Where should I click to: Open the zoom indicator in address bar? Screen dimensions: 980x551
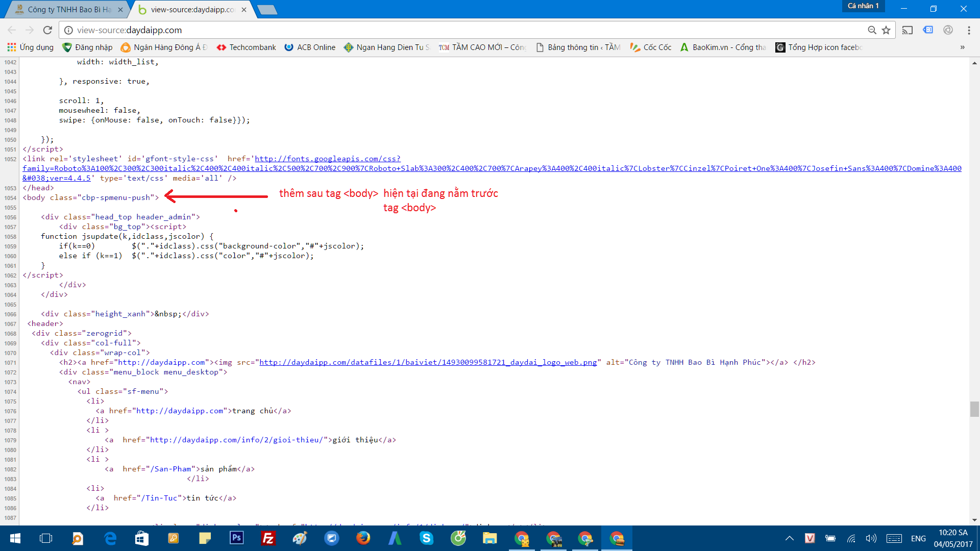click(872, 30)
